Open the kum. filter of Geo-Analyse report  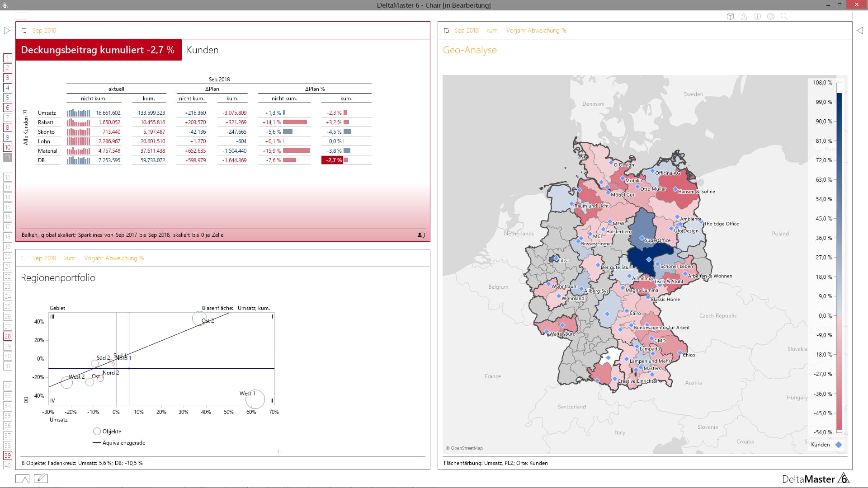(492, 31)
